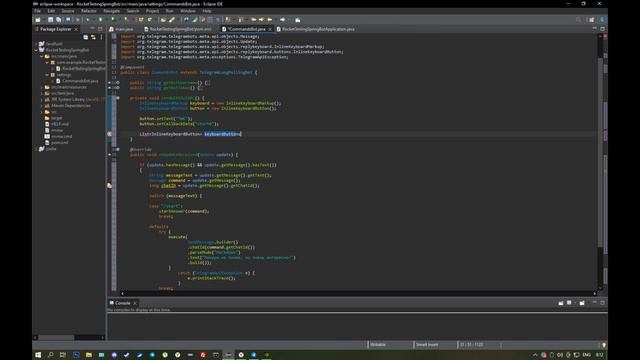The height and width of the screenshot is (360, 640).
Task: Minimize the editor area
Action: click(x=595, y=29)
